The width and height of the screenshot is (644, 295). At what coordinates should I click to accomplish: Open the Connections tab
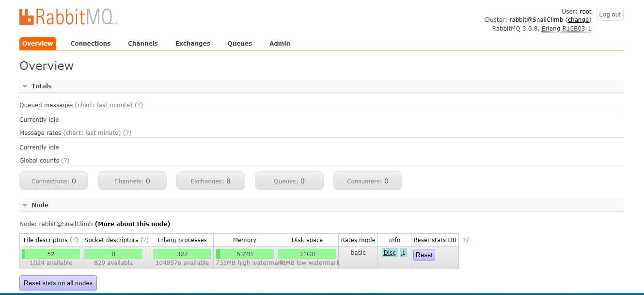click(x=91, y=43)
